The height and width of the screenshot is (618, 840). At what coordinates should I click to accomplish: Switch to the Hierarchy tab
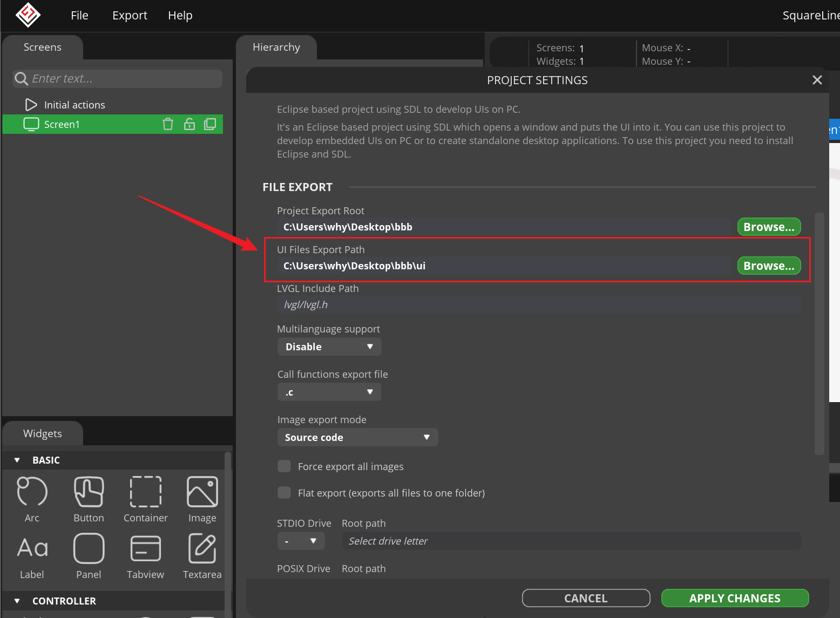[x=276, y=47]
